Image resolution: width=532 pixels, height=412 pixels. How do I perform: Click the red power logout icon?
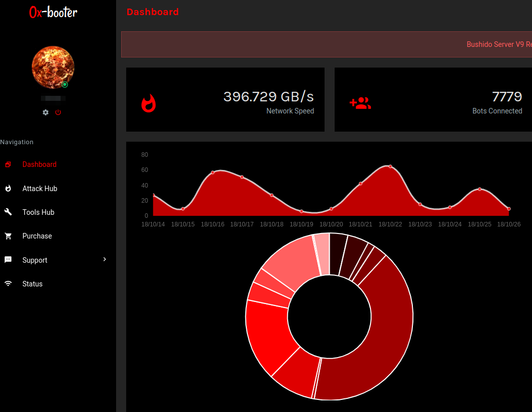58,112
